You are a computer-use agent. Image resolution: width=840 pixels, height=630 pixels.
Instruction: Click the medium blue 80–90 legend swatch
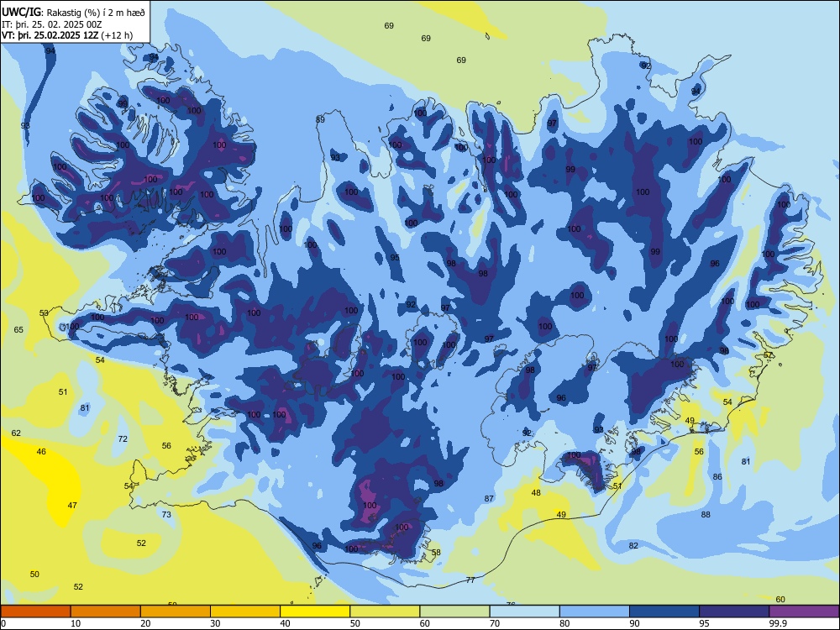595,612
